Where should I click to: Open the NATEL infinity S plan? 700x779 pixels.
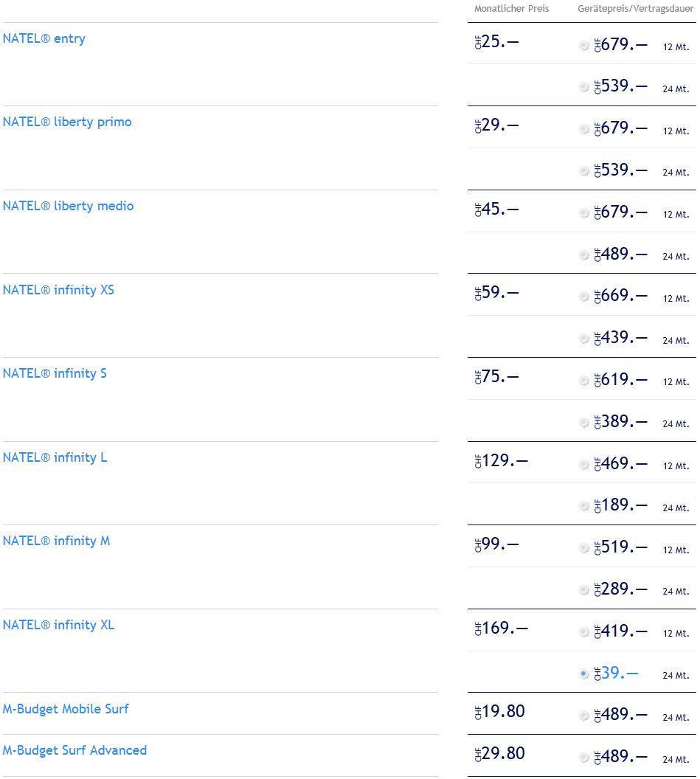tap(55, 373)
